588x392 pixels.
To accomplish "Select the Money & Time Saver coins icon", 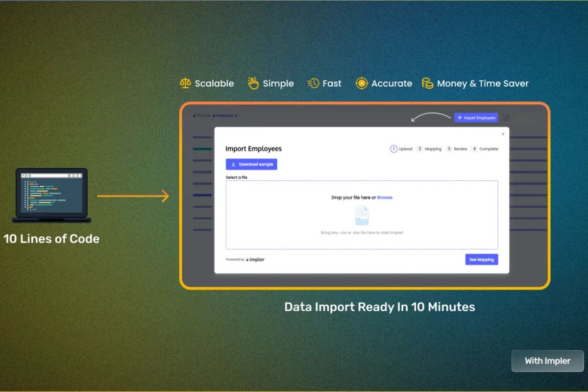I will pos(426,83).
